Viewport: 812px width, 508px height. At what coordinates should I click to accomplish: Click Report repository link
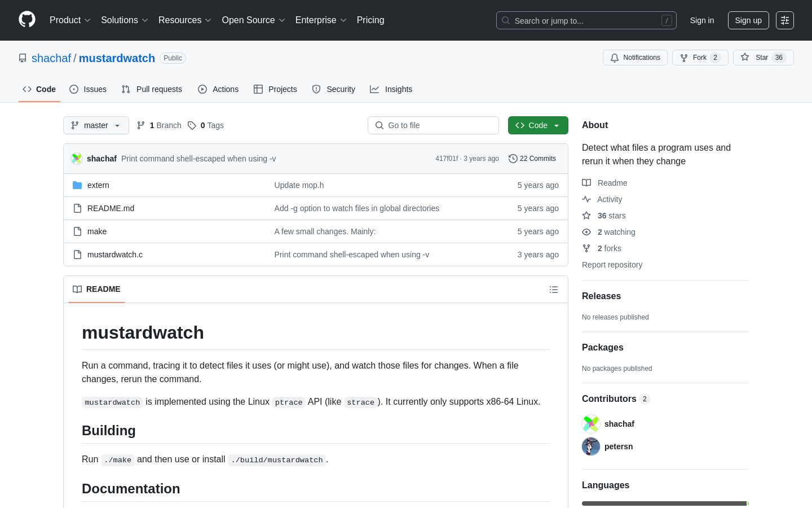coord(612,265)
